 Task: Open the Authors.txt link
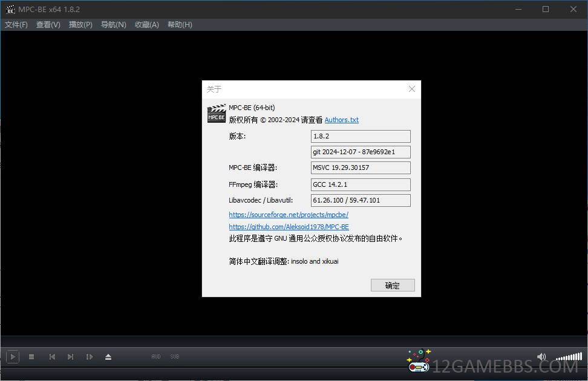coord(342,120)
